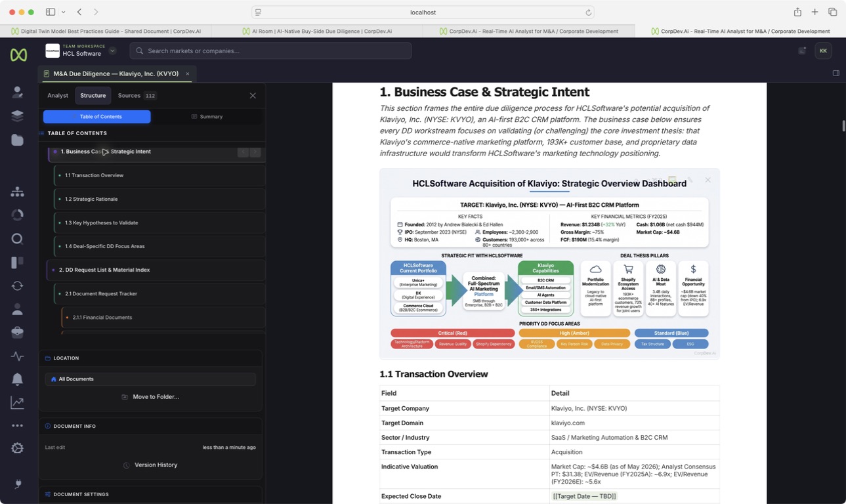Click the CorpDev.Ai infinity logo icon
The height and width of the screenshot is (504, 846).
click(x=18, y=55)
